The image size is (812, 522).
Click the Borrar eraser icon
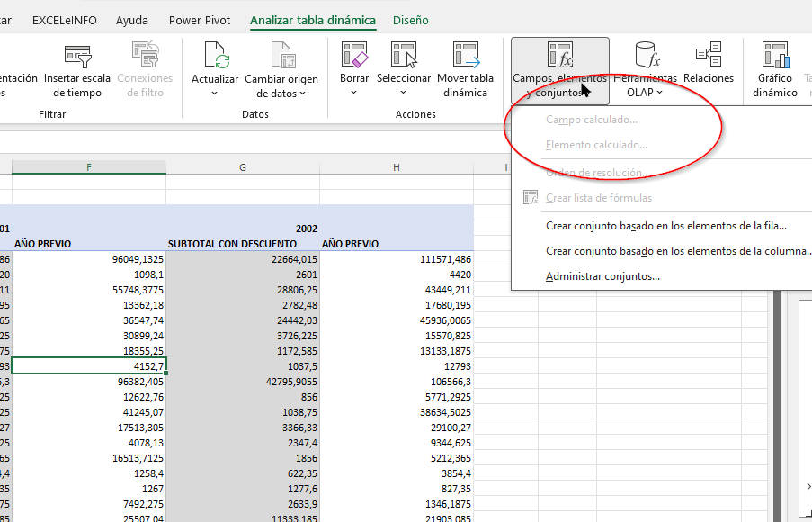(x=354, y=56)
